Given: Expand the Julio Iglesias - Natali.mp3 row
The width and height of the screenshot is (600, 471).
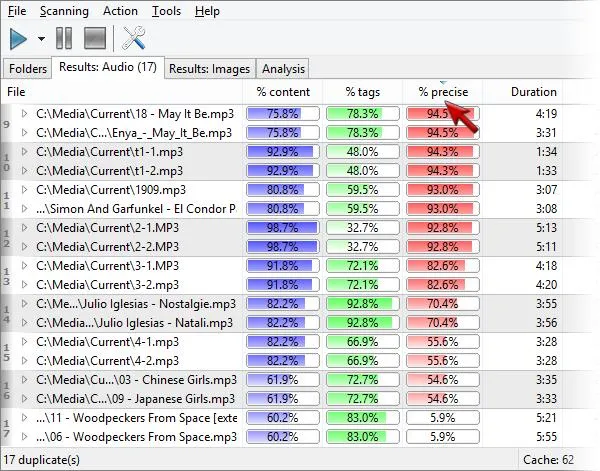Looking at the screenshot, I should (24, 323).
